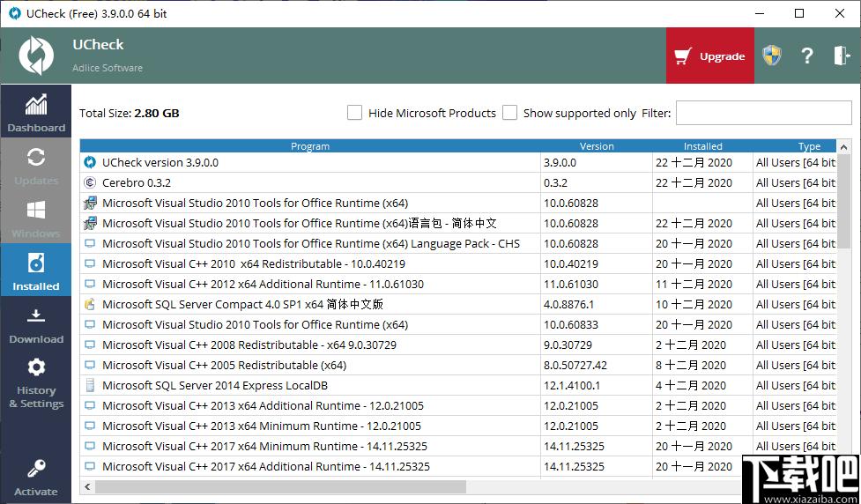
Task: Click the vertical scrollbar thumb
Action: pos(844,201)
